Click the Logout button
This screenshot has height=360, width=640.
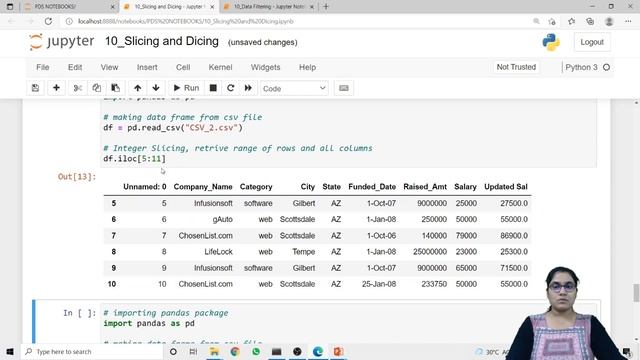(x=592, y=42)
